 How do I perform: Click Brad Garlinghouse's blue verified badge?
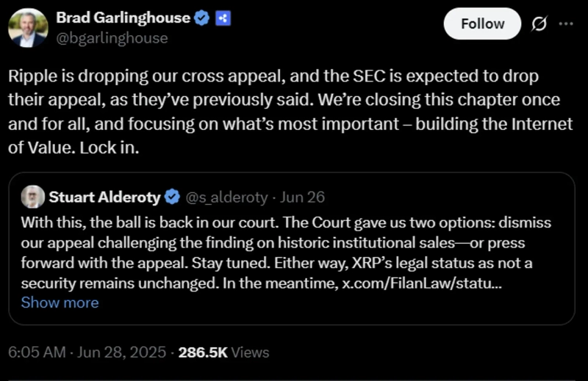201,18
